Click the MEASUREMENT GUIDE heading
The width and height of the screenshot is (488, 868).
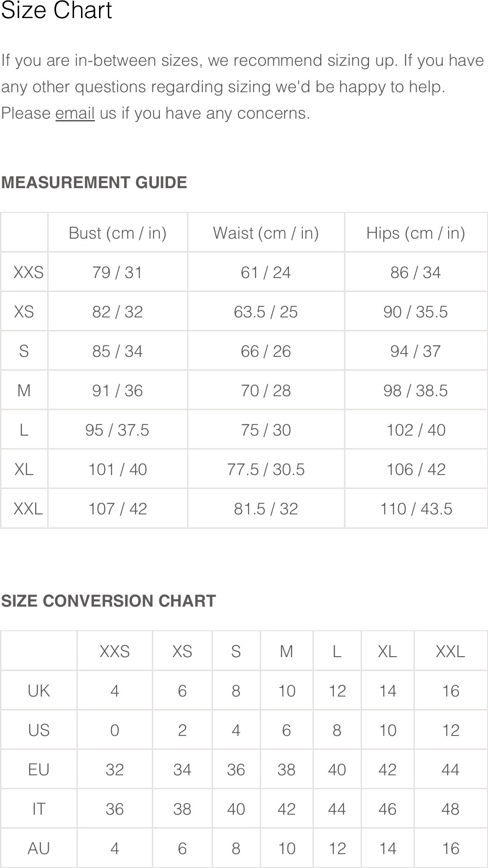tap(94, 183)
